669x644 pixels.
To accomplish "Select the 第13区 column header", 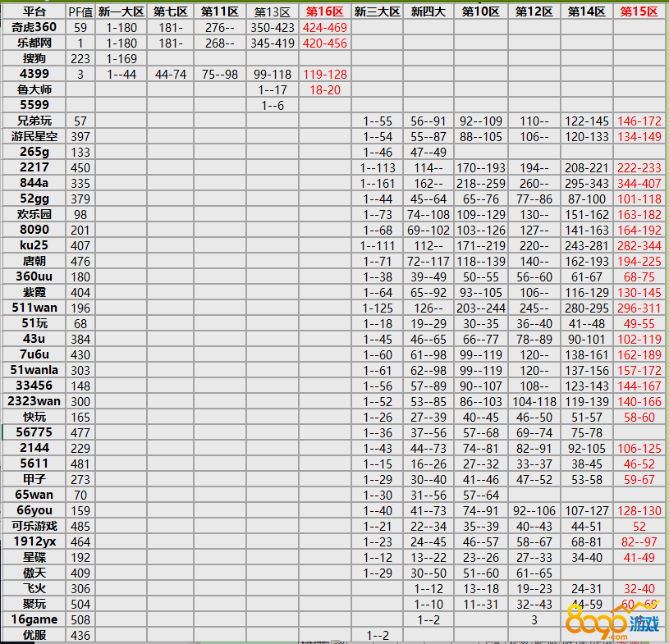I will [x=273, y=11].
